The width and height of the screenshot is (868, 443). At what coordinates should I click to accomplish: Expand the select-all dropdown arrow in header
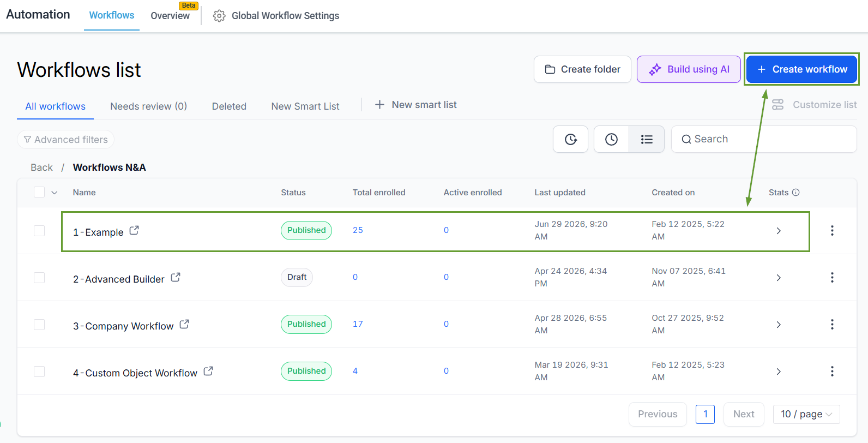(55, 193)
